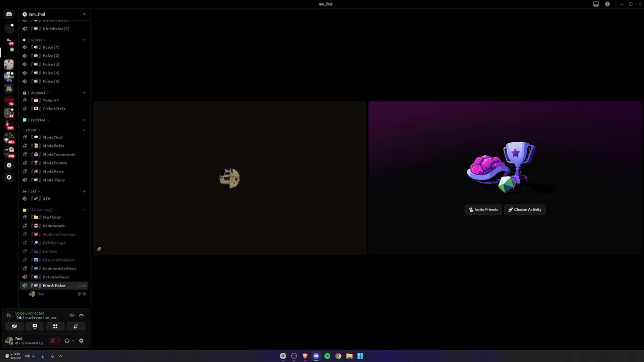Select 7md user video tile avatar
The width and height of the screenshot is (644, 362).
pos(229,178)
